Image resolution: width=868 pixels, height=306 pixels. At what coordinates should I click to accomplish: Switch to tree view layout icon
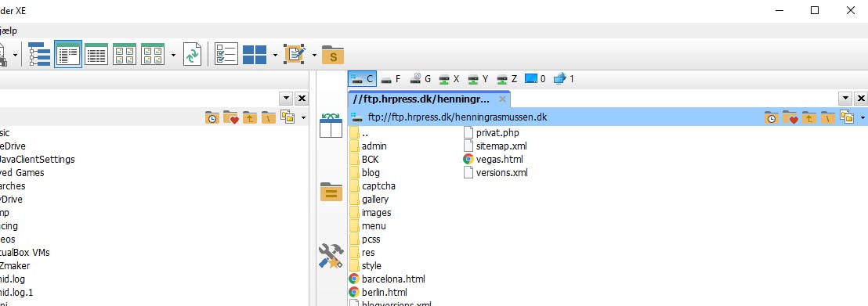click(39, 54)
